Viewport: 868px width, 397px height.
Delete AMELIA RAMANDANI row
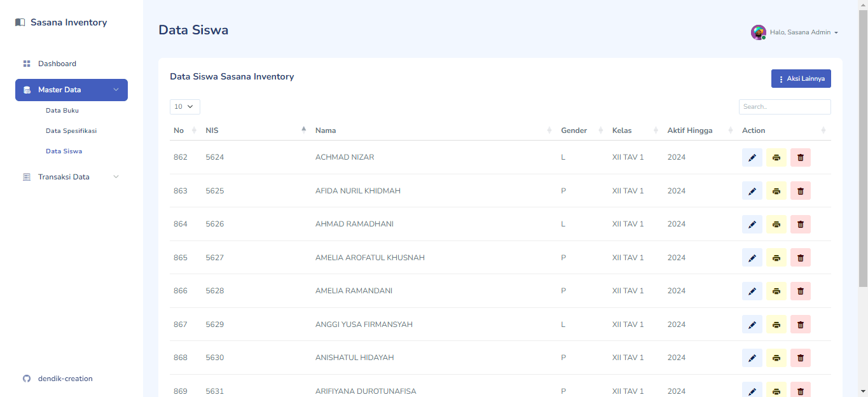click(x=801, y=291)
